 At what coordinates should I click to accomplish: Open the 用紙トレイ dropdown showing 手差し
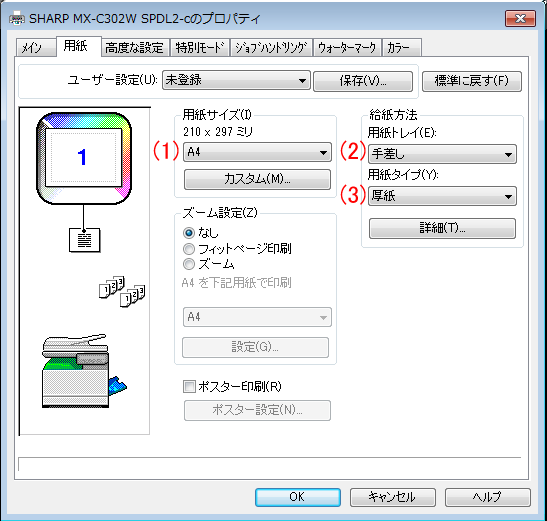(442, 154)
